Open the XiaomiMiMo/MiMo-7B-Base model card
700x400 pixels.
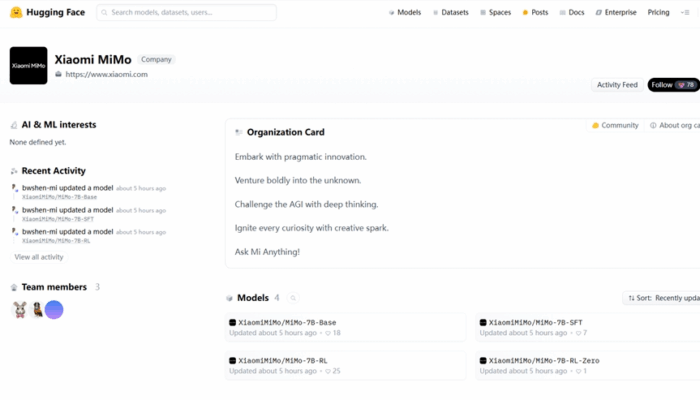[345, 327]
